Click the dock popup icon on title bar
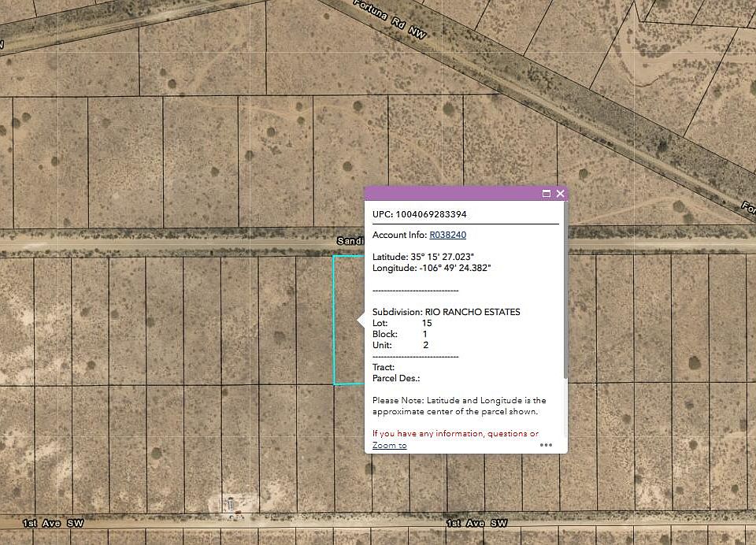 (545, 193)
